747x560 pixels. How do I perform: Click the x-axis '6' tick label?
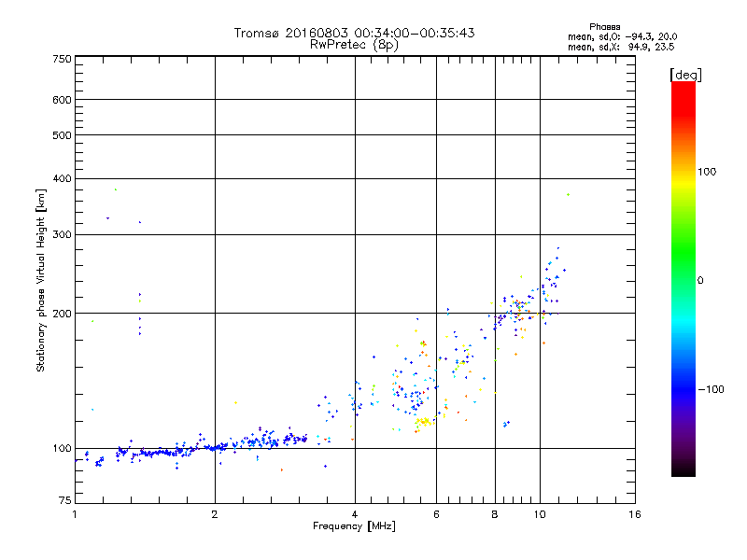pyautogui.click(x=436, y=514)
